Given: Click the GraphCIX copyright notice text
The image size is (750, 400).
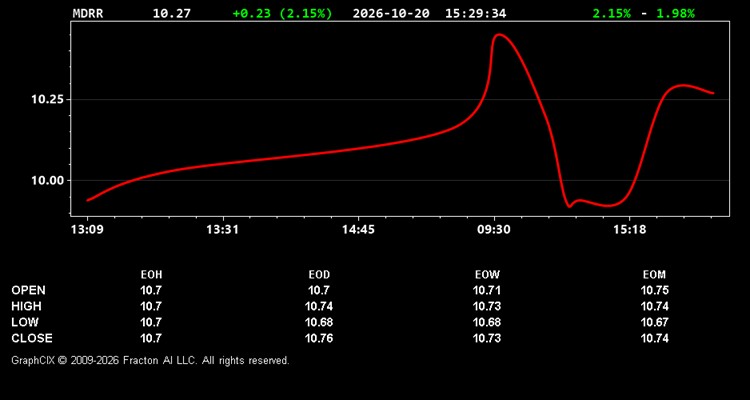Looking at the screenshot, I should point(150,360).
